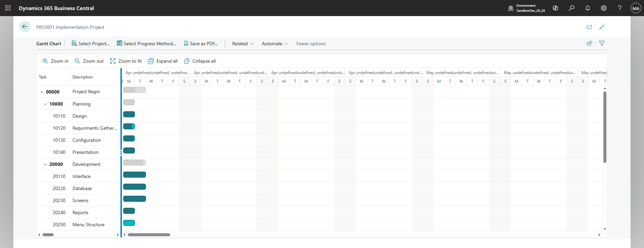
Task: Click the first Apr week header
Action: click(156, 72)
